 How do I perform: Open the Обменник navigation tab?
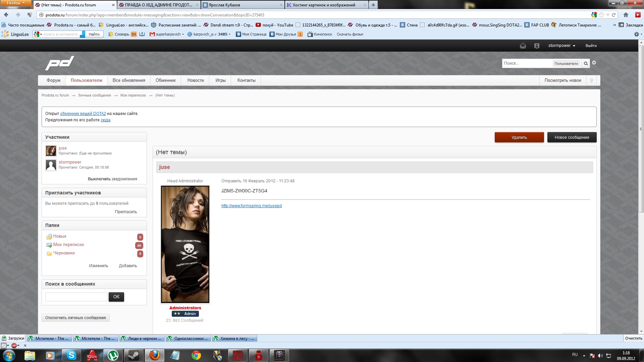[x=165, y=80]
